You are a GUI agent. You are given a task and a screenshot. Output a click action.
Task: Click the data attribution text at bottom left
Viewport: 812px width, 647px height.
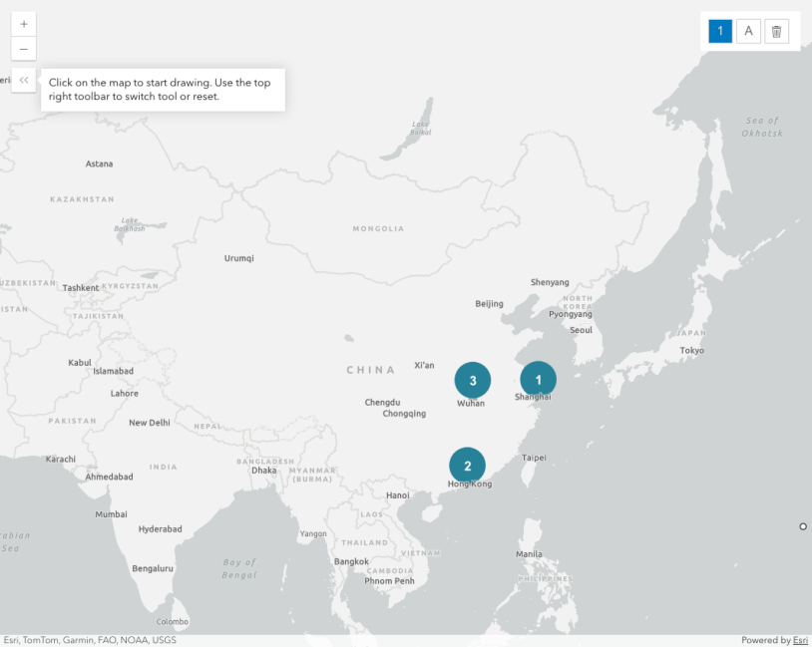pos(90,640)
